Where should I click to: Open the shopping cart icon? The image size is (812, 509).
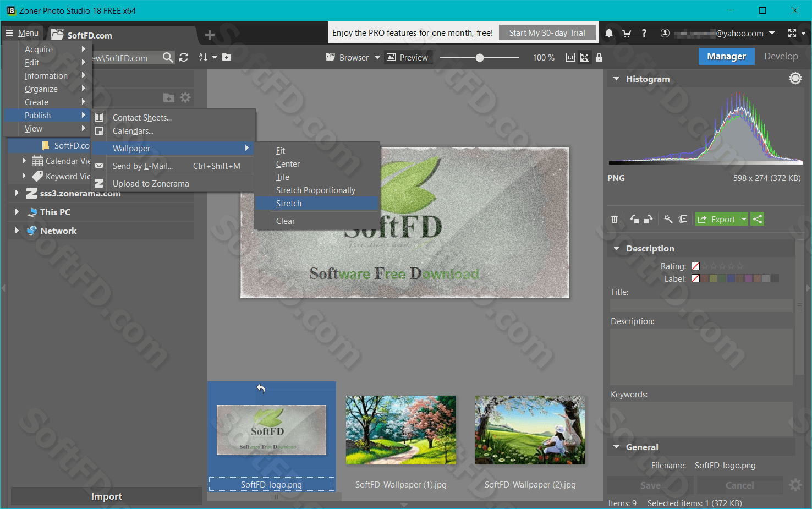pyautogui.click(x=627, y=33)
